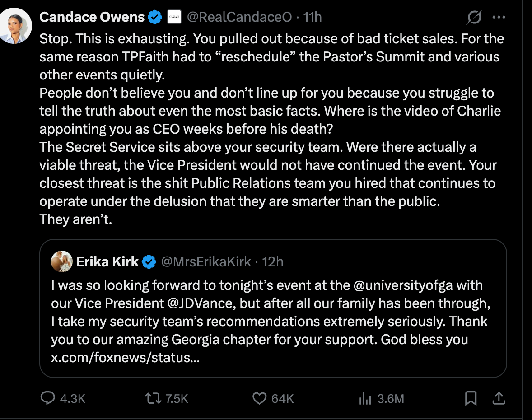Bookmark the post using the bookmark icon

tap(471, 399)
